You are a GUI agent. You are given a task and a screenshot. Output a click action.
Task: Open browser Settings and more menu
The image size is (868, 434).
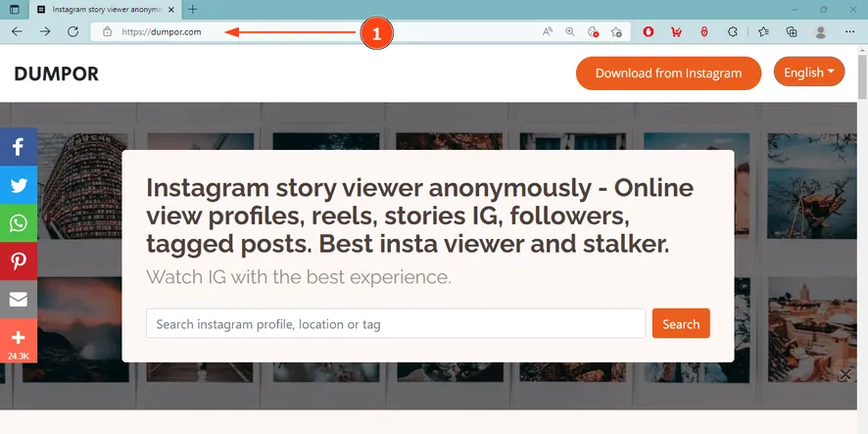(x=849, y=31)
